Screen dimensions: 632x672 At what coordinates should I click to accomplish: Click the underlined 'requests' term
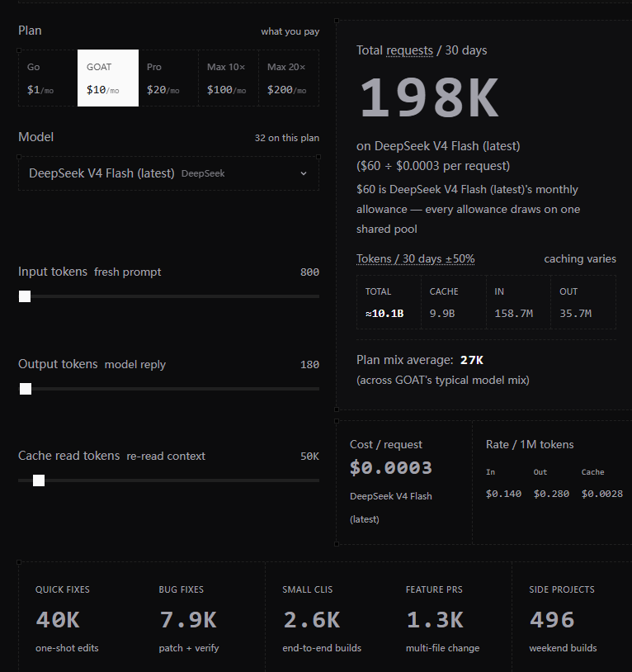(x=409, y=50)
